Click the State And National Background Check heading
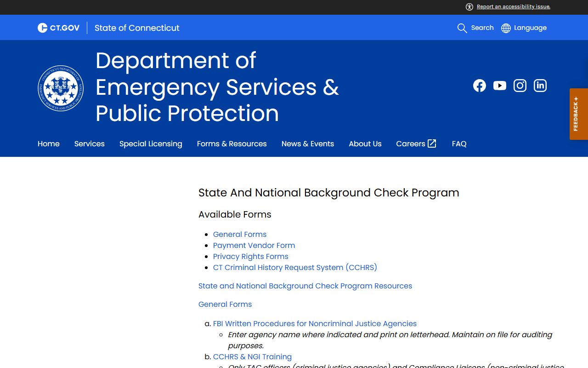The width and height of the screenshot is (588, 368). pyautogui.click(x=329, y=192)
